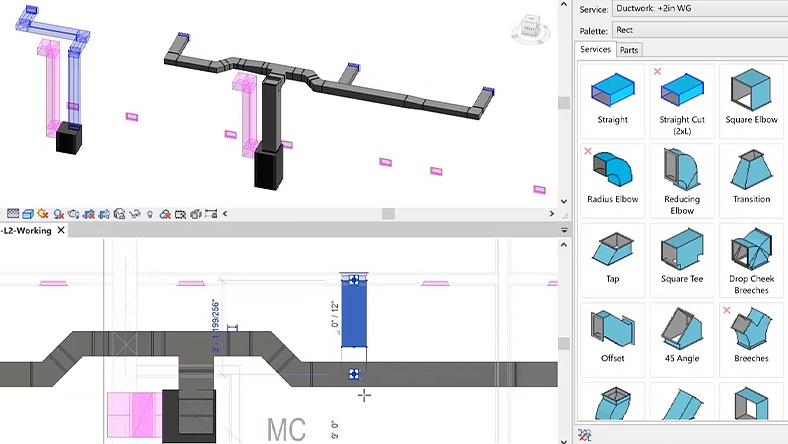Toggle the Reveal Constraints icon
Viewport: 788px width, 444px height.
[x=211, y=214]
